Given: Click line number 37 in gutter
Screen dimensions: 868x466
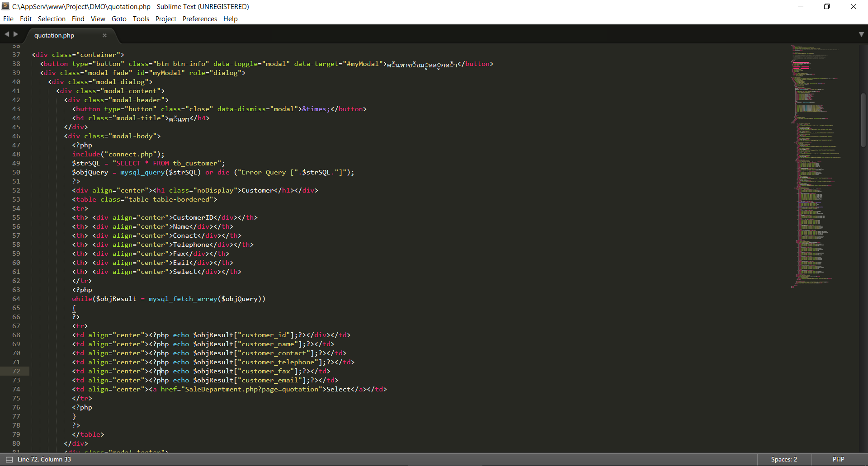Looking at the screenshot, I should click(x=16, y=55).
